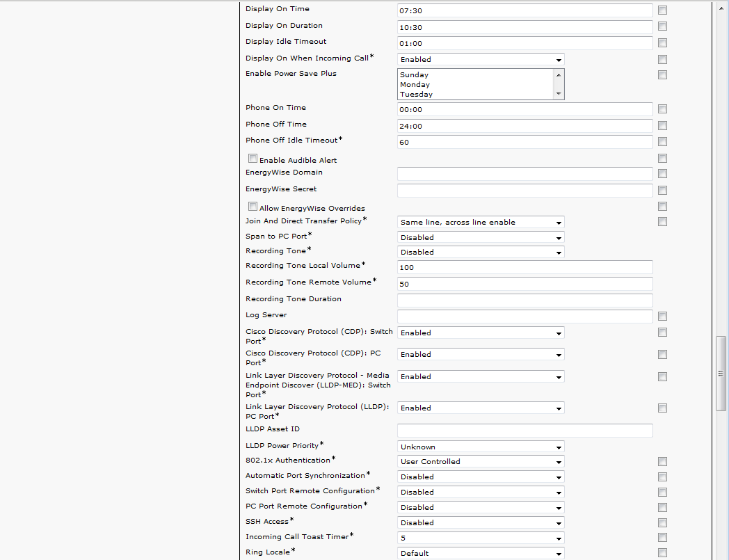Tick override checkbox beside Display On Time

pyautogui.click(x=662, y=10)
